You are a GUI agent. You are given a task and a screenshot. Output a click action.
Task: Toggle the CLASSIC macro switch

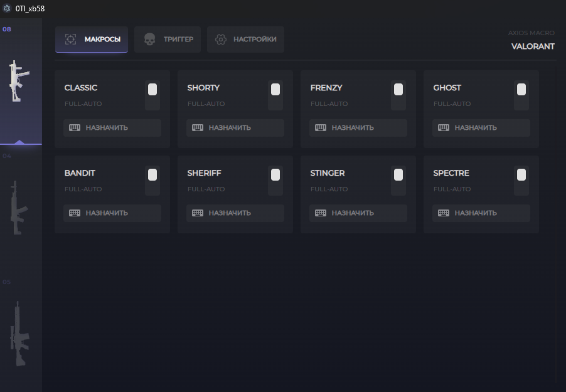(152, 95)
